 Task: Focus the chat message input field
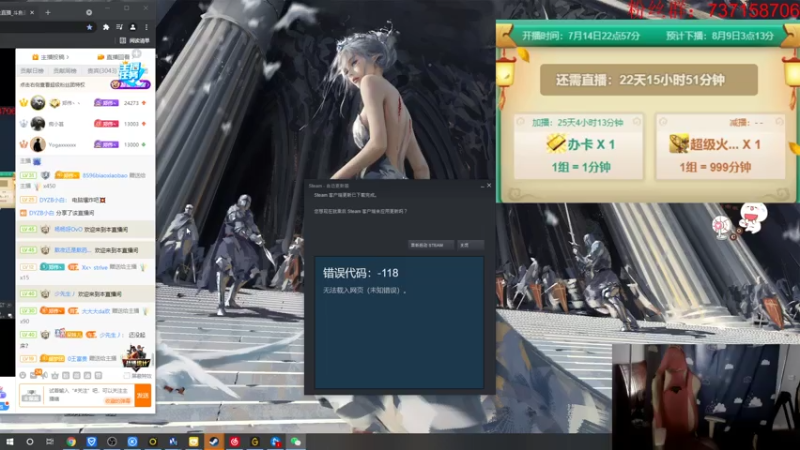point(90,395)
